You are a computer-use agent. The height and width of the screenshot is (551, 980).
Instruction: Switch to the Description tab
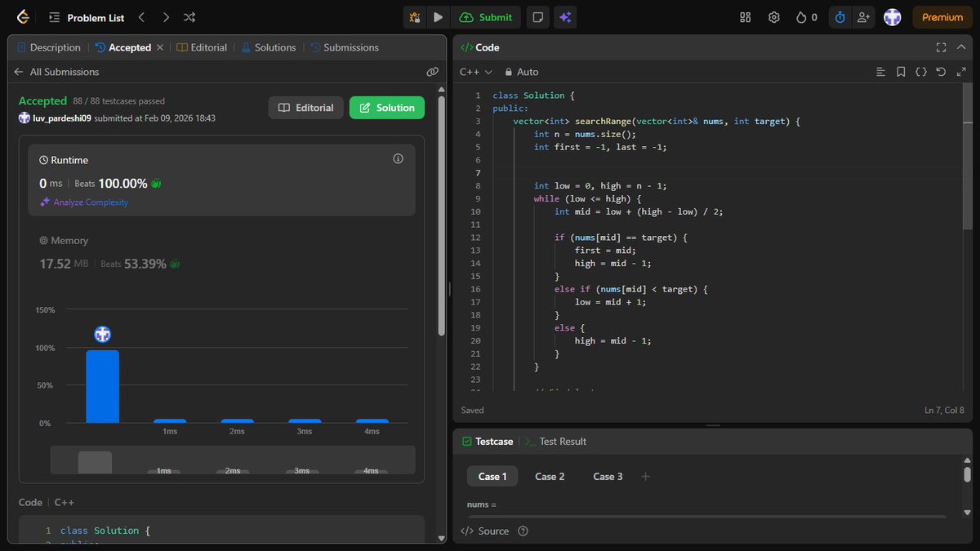48,47
